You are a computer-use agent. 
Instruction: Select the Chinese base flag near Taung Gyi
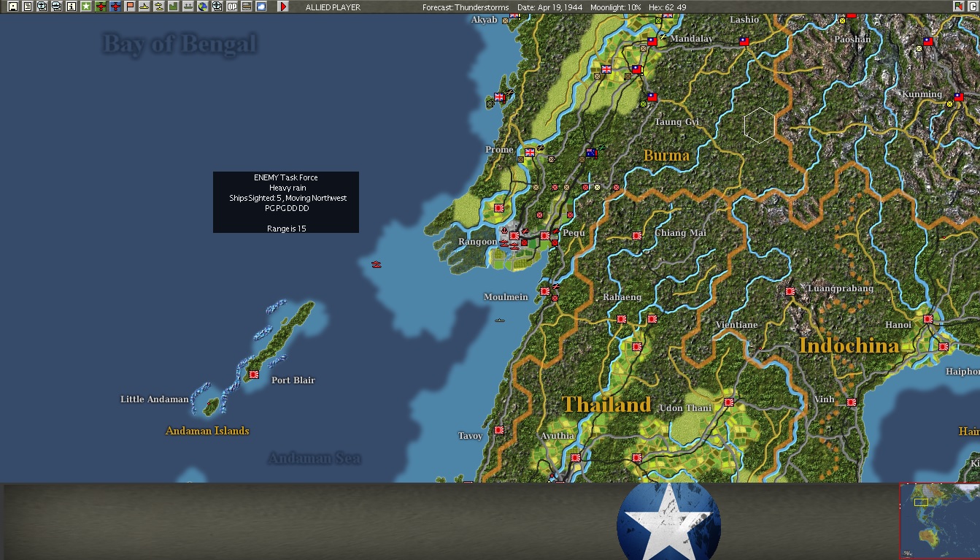[652, 97]
